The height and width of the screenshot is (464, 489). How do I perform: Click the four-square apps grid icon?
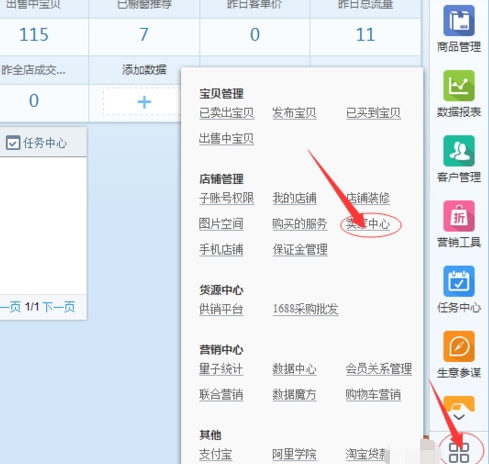click(459, 452)
